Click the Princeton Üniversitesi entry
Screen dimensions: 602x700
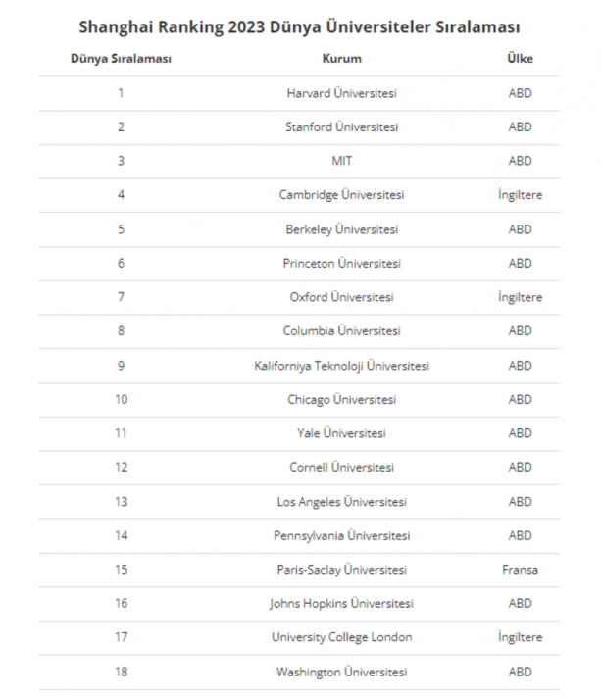[x=341, y=263]
